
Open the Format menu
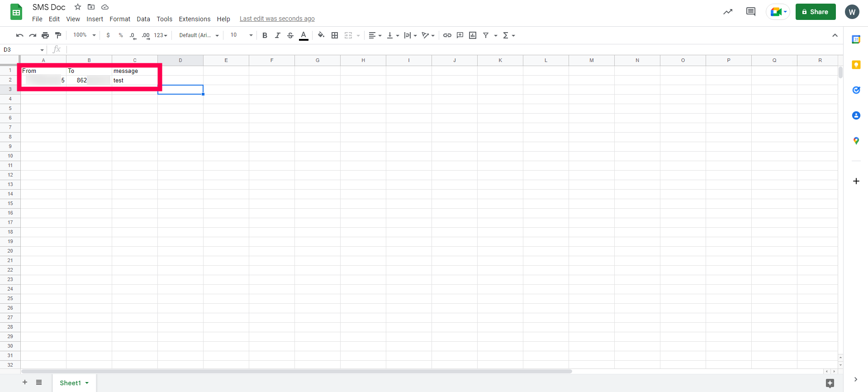120,19
